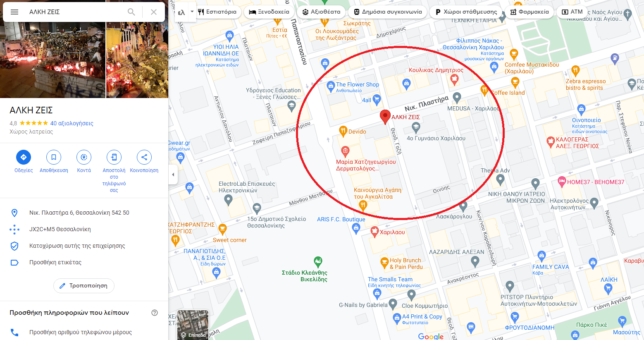Collapse the side panel with the arrow
The height and width of the screenshot is (340, 644).
(x=173, y=175)
